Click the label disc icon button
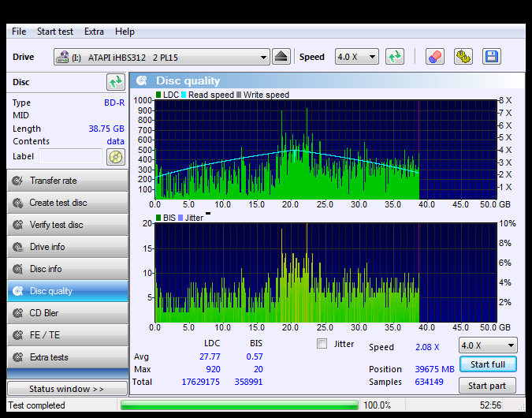Image resolution: width=532 pixels, height=418 pixels. (116, 156)
